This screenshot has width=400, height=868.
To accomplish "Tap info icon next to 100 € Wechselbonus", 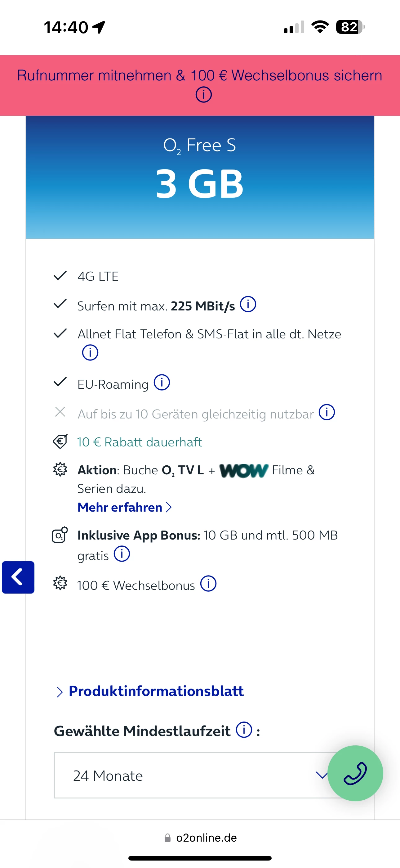I will pyautogui.click(x=208, y=584).
